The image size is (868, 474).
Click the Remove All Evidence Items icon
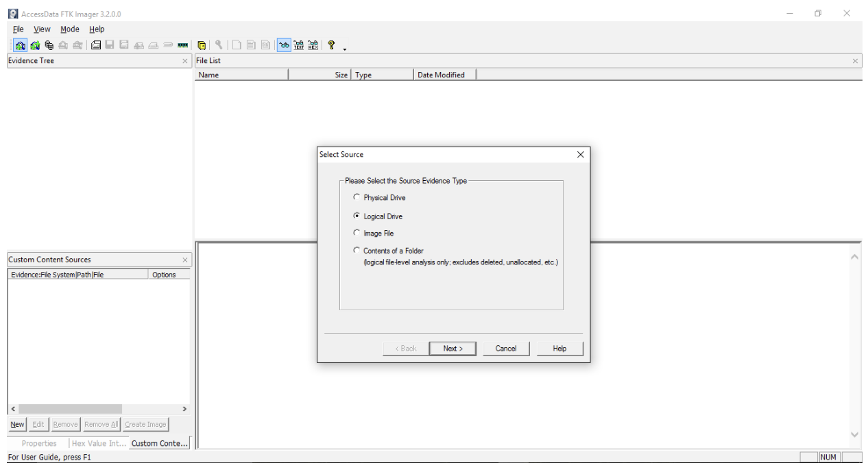(77, 45)
